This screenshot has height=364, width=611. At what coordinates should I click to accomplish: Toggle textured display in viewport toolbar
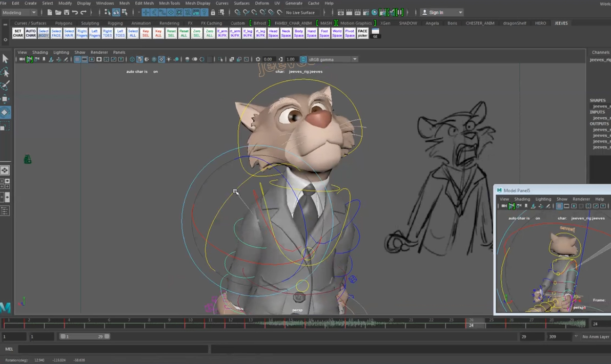point(161,59)
